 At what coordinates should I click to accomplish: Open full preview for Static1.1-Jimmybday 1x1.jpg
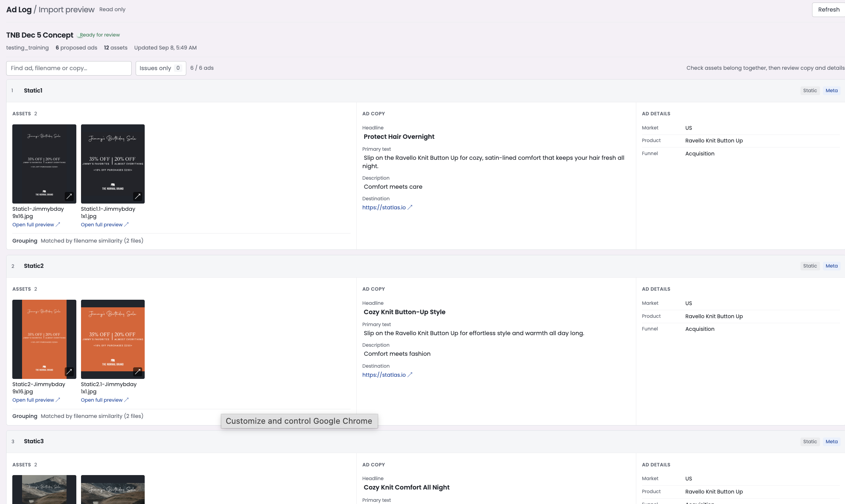click(x=105, y=225)
